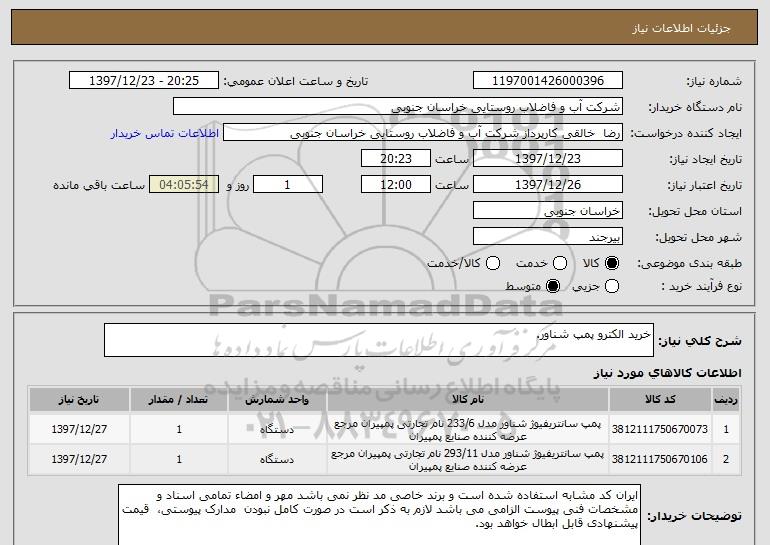Screen dimensions: 770x545
Task: Click delivery province field خراسان جنوبی
Action: click(548, 211)
